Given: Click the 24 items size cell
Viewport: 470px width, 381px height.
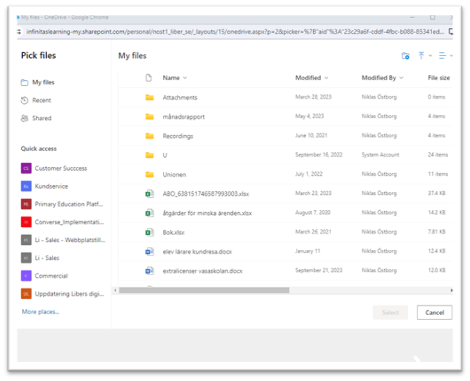Looking at the screenshot, I should 438,155.
